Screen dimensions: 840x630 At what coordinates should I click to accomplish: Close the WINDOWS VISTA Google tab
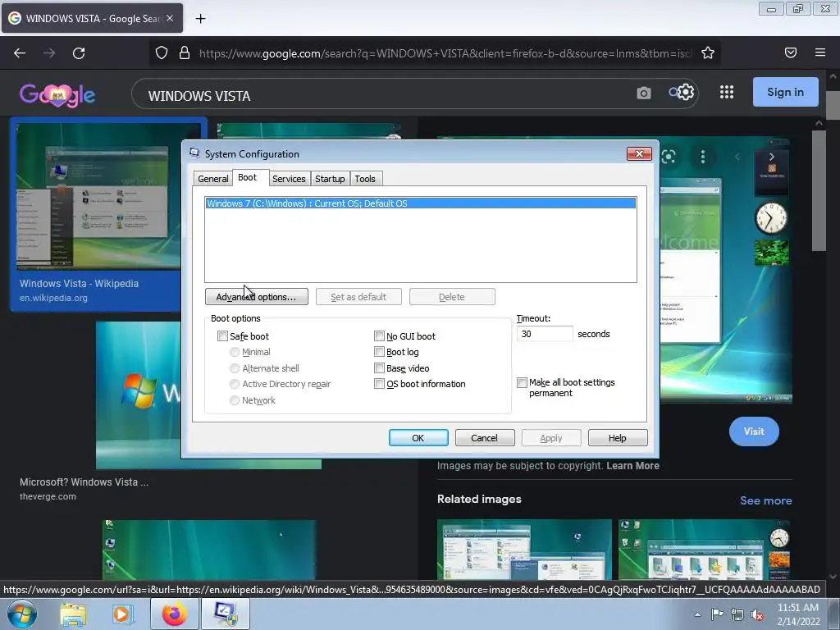click(170, 18)
